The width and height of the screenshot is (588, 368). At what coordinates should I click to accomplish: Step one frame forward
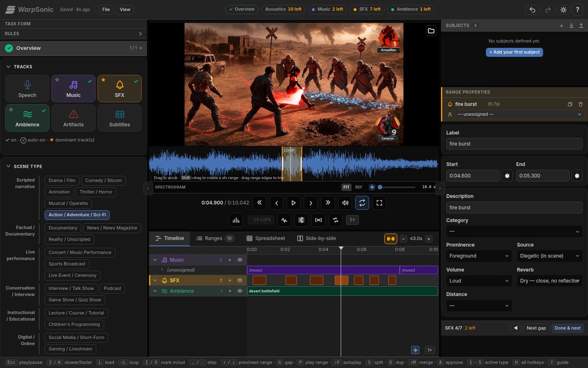(311, 203)
